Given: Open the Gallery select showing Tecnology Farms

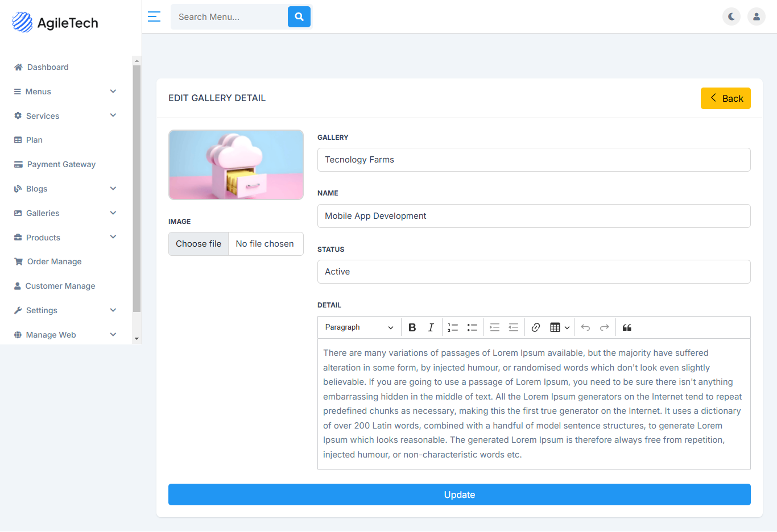Looking at the screenshot, I should pos(534,160).
